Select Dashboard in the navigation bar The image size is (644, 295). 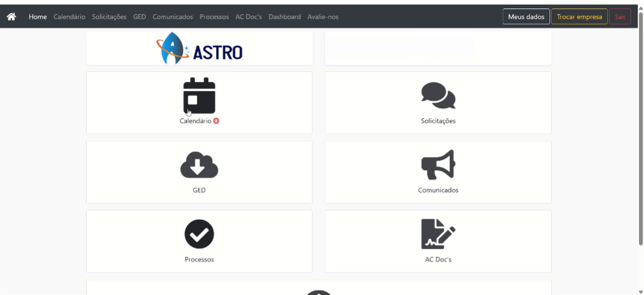tap(285, 17)
